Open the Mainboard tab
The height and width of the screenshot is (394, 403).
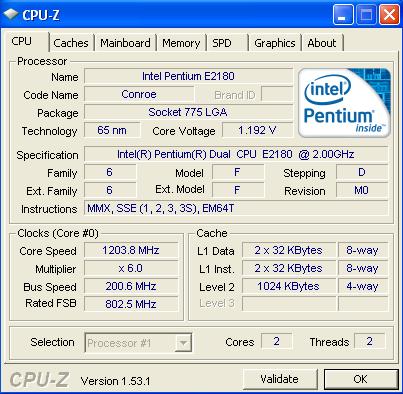coord(125,43)
